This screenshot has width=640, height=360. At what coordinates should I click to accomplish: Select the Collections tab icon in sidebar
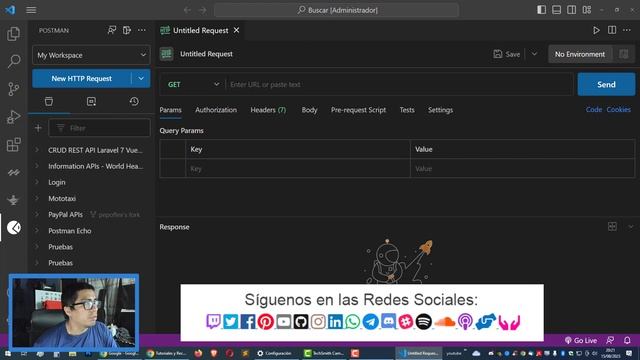[49, 102]
